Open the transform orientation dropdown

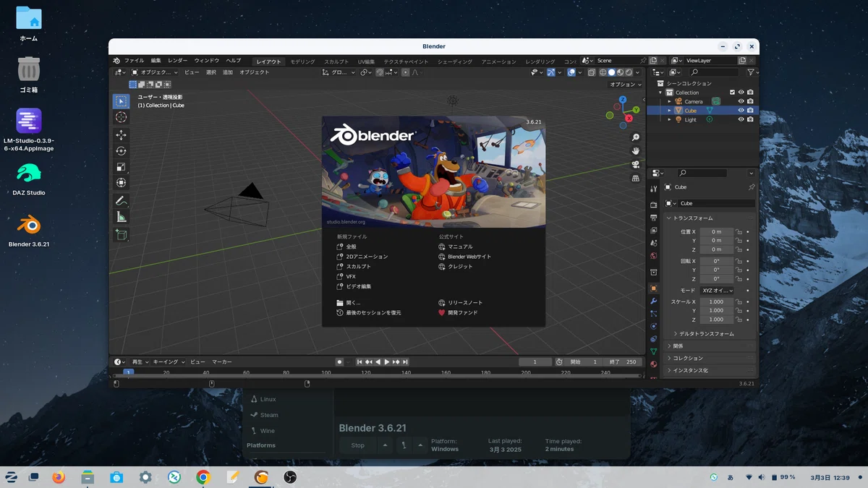[339, 72]
